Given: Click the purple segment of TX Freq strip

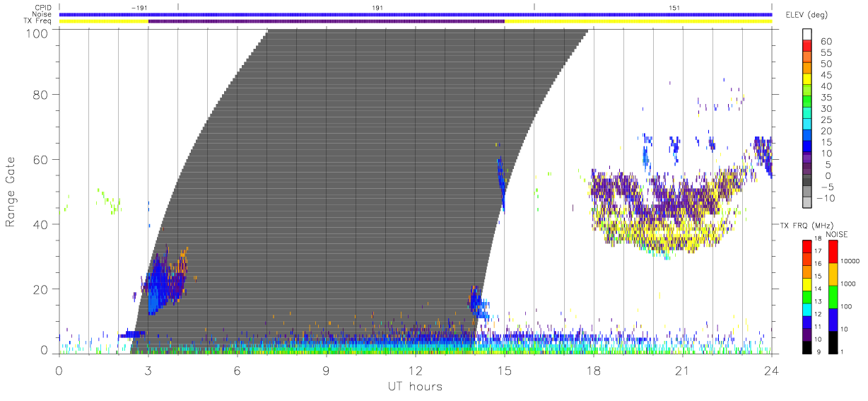Looking at the screenshot, I should coord(326,21).
